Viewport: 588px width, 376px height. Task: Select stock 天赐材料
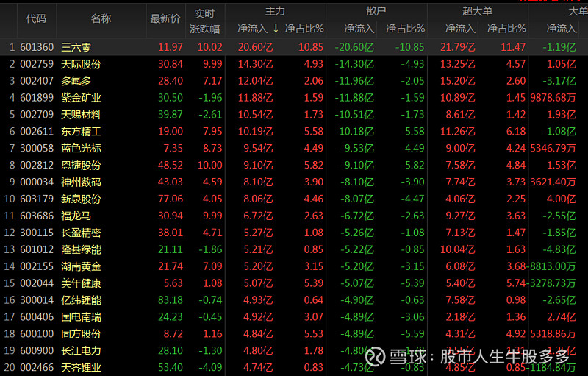[x=82, y=115]
